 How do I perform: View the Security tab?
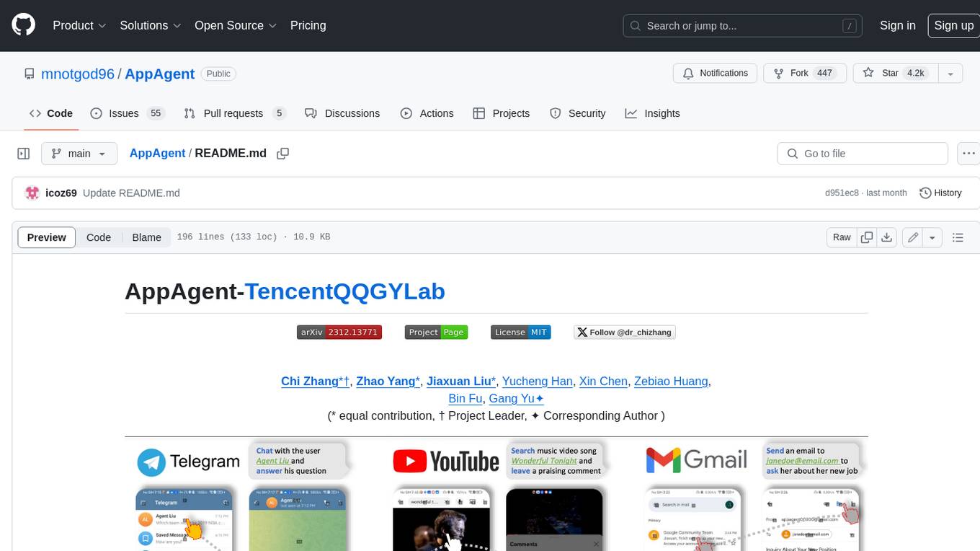tap(577, 113)
